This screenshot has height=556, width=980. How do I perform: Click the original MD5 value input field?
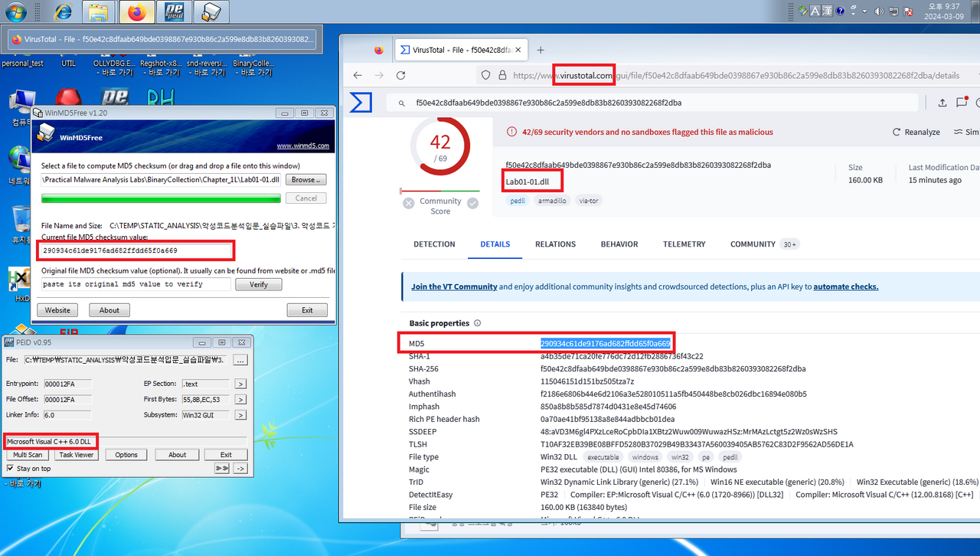point(136,284)
